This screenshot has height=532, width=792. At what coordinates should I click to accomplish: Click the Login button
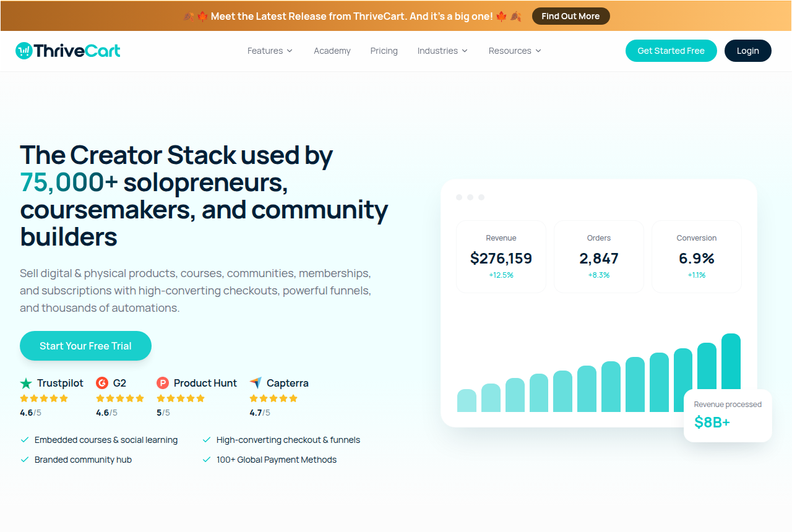pos(748,51)
